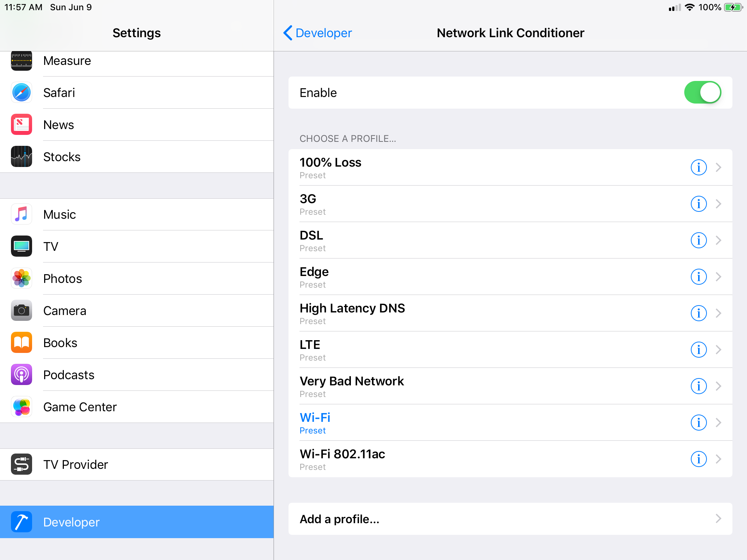
Task: Expand the 3G row chevron
Action: point(719,204)
